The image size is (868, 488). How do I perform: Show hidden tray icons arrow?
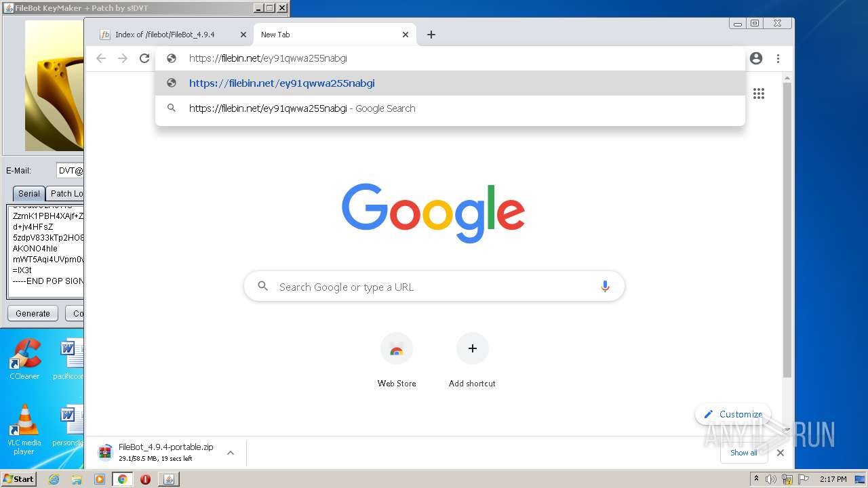click(757, 479)
